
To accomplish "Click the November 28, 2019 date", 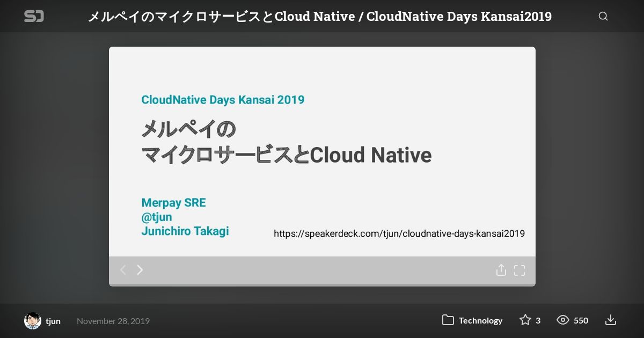I will [x=113, y=321].
